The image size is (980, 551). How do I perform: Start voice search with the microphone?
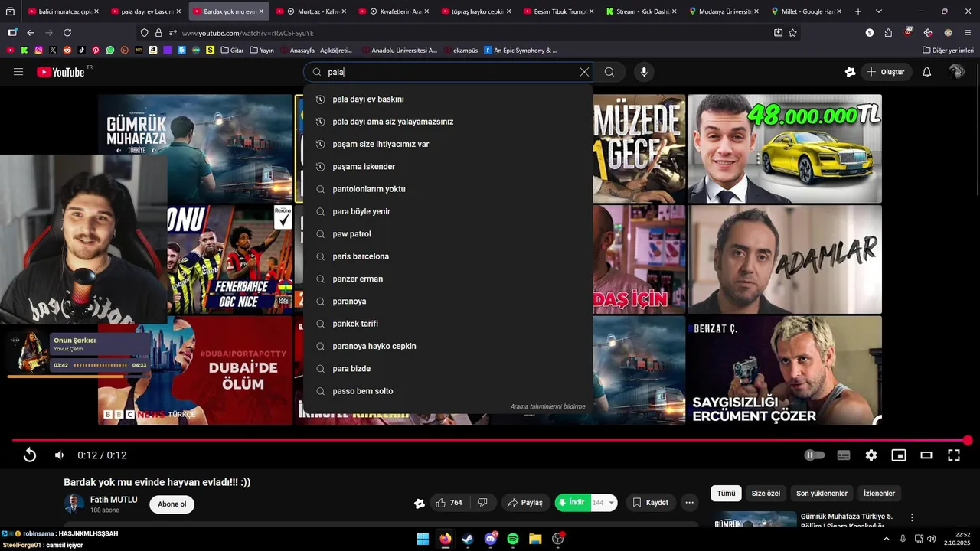644,72
